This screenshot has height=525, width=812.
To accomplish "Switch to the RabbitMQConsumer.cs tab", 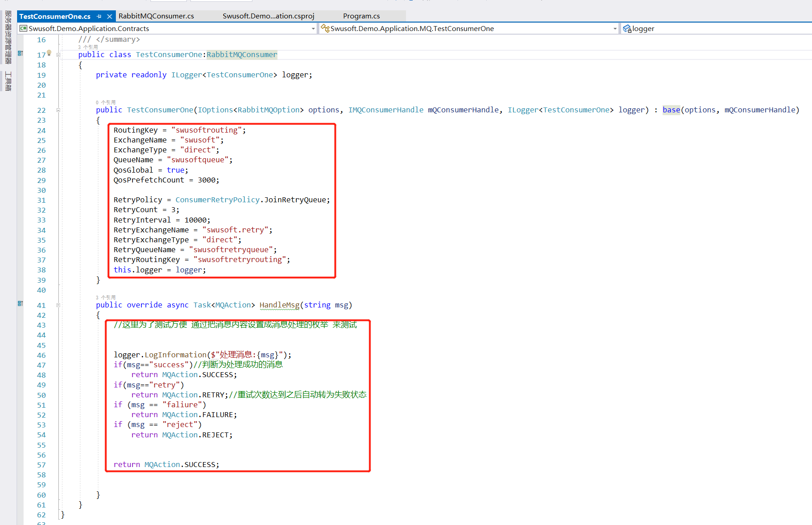I will [156, 16].
